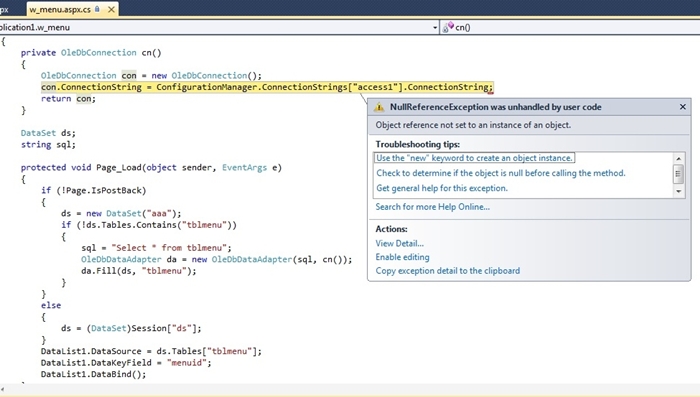Image resolution: width=700 pixels, height=397 pixels.
Task: Click 'Check to determine if the object is null' tip
Action: pyautogui.click(x=501, y=173)
